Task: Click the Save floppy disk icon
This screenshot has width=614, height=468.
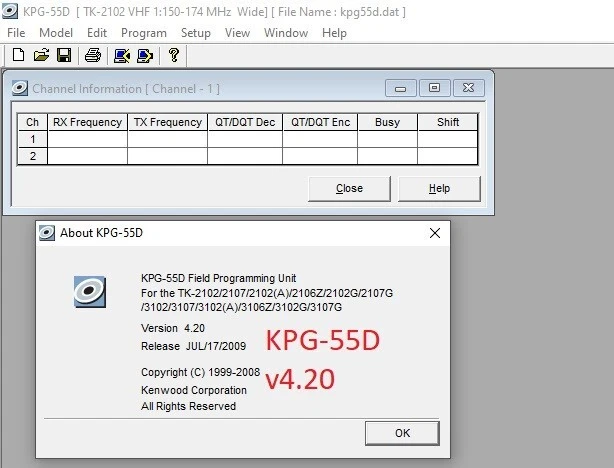Action: point(64,55)
